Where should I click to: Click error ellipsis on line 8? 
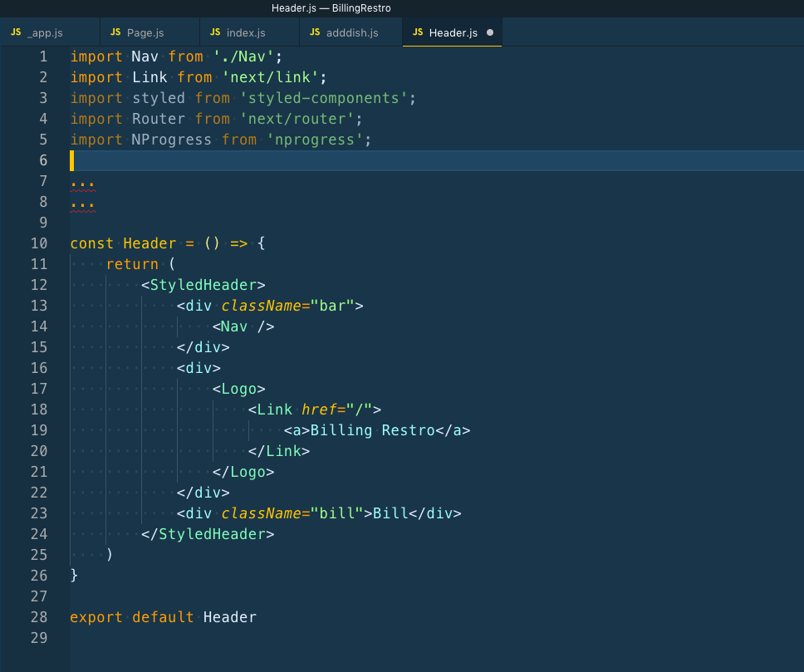[x=82, y=204]
